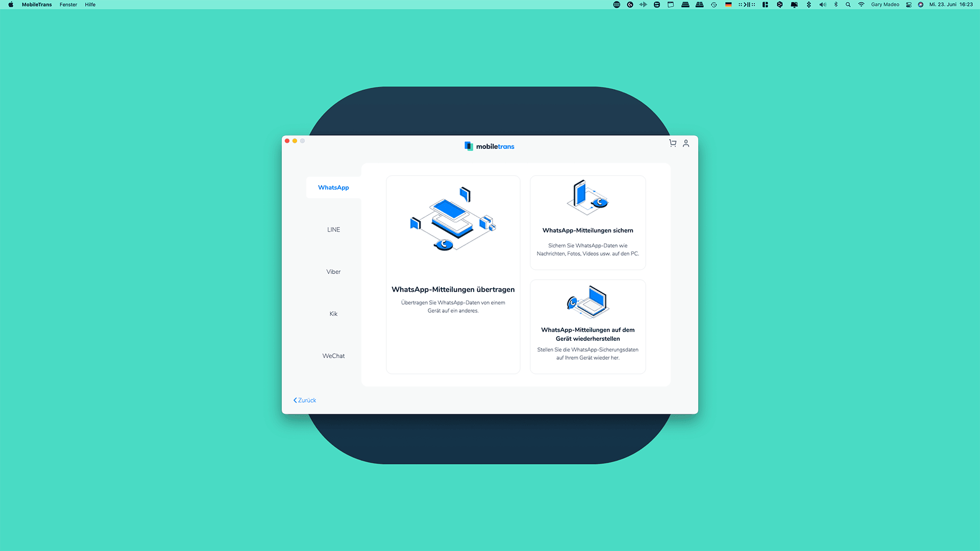Open the Apple menu

pyautogui.click(x=11, y=5)
